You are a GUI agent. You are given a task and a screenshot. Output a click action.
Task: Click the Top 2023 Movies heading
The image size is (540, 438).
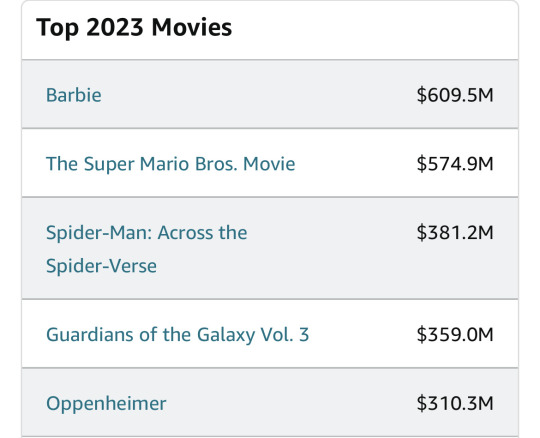click(134, 28)
